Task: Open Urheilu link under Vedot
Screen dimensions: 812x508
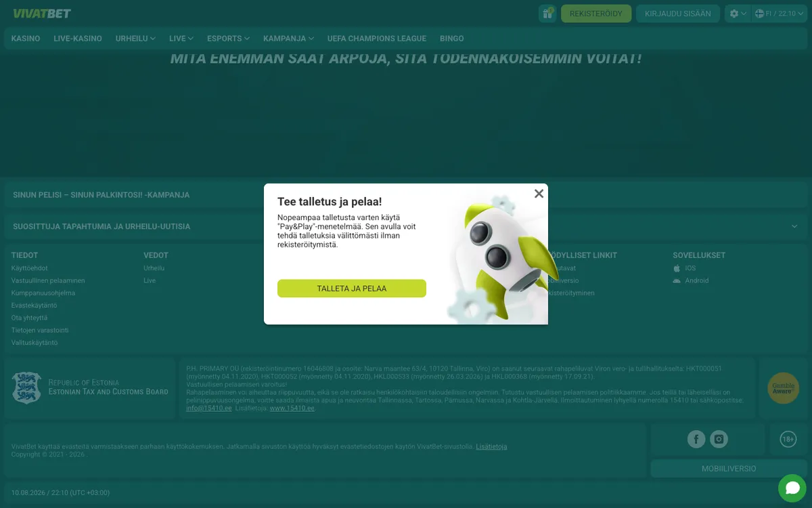Action: click(154, 268)
